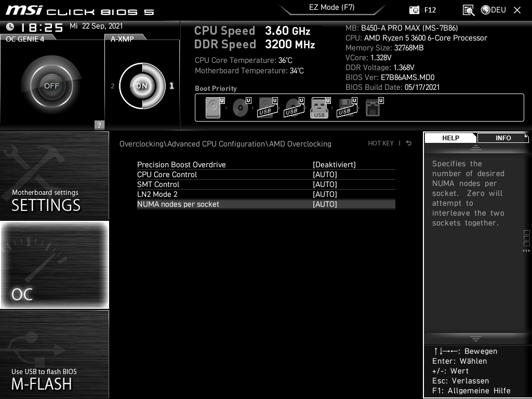This screenshot has width=532, height=399.
Task: Open the screenshot camera F12 icon
Action: (414, 10)
